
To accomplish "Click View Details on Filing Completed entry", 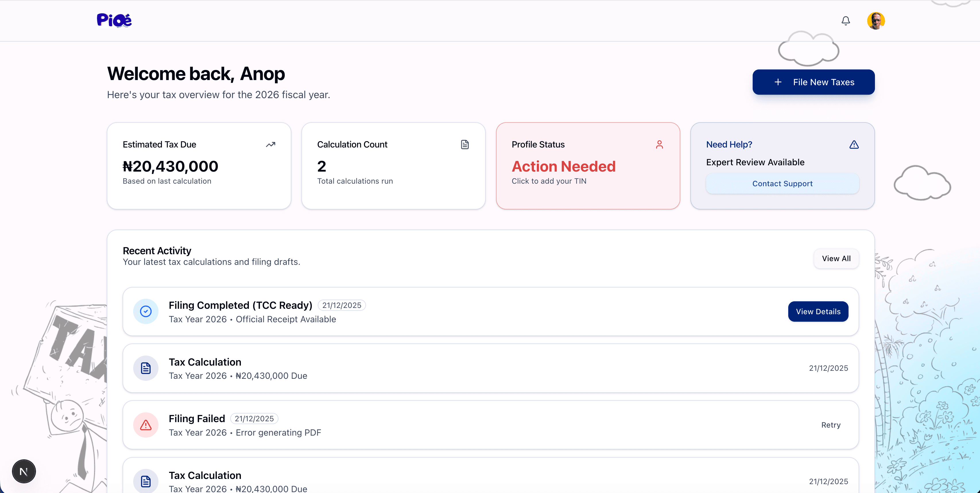I will pos(818,311).
